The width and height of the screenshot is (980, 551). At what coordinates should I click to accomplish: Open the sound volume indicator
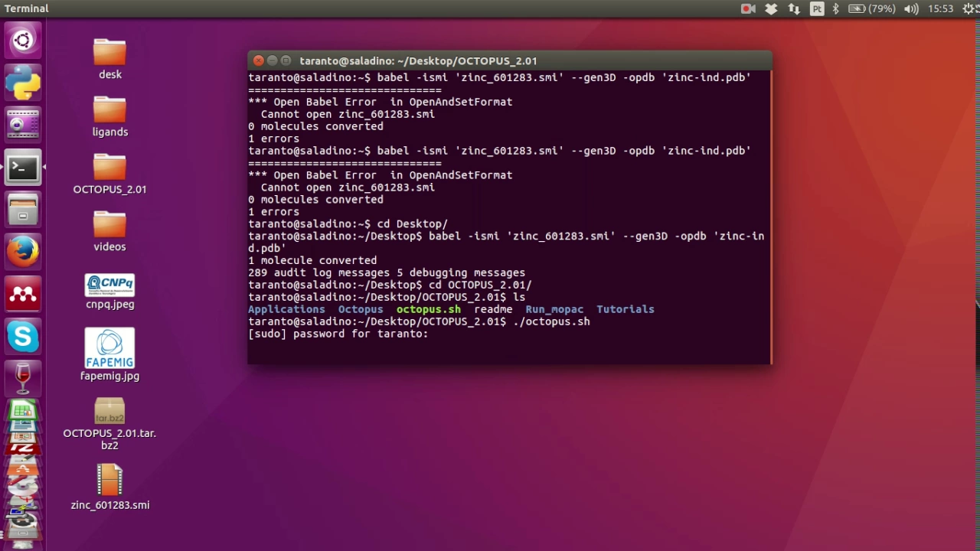tap(911, 8)
